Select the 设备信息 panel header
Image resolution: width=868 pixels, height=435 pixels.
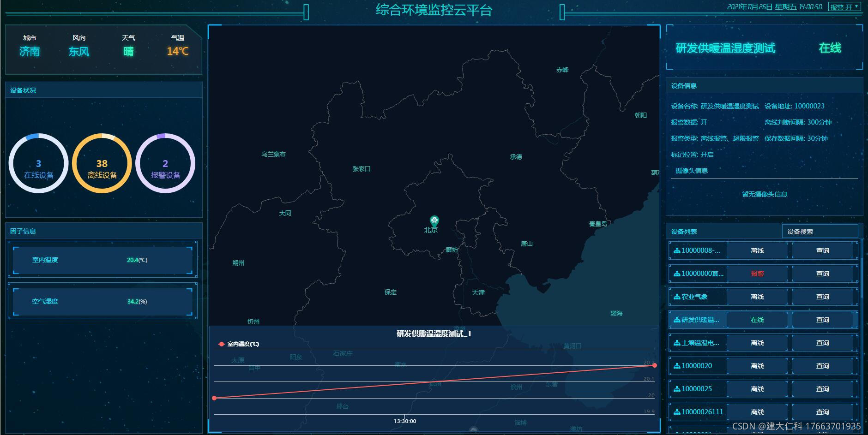point(685,86)
